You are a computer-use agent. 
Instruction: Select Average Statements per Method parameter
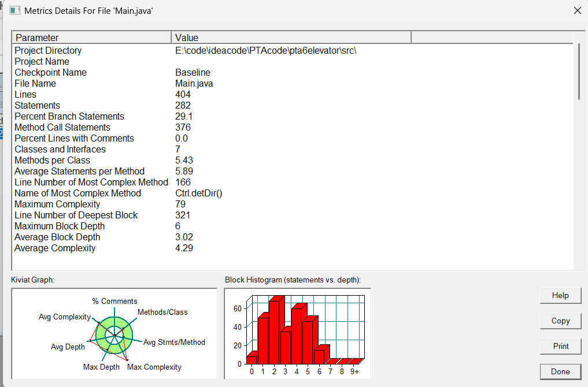[x=80, y=171]
